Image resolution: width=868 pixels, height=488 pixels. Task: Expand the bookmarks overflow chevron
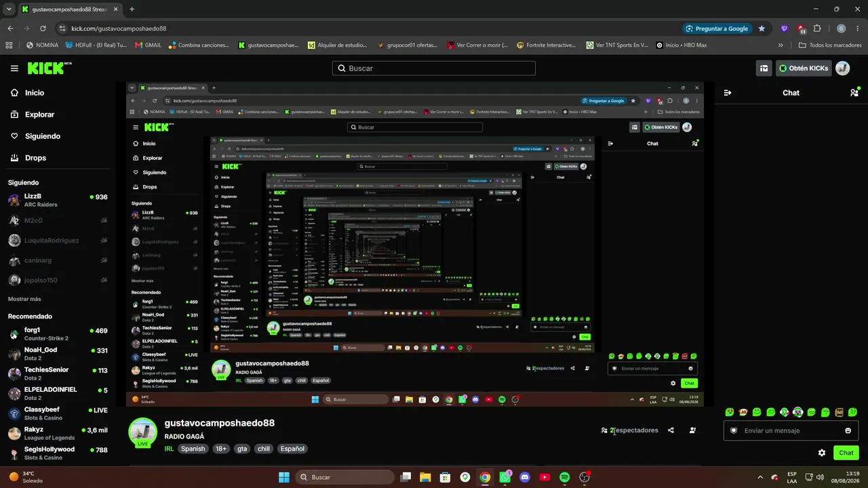click(x=781, y=45)
